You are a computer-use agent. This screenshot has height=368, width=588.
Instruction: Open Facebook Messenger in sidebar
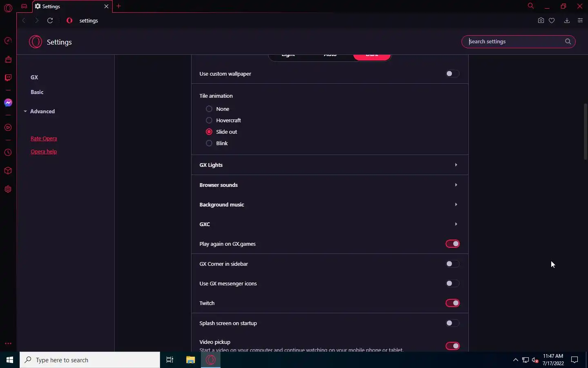[x=8, y=103]
